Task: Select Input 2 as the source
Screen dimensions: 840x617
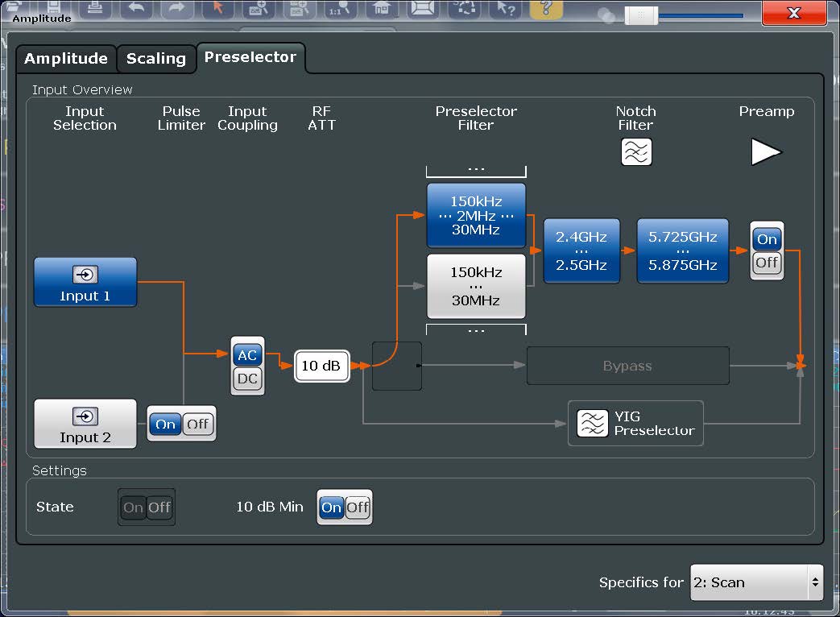Action: point(85,424)
